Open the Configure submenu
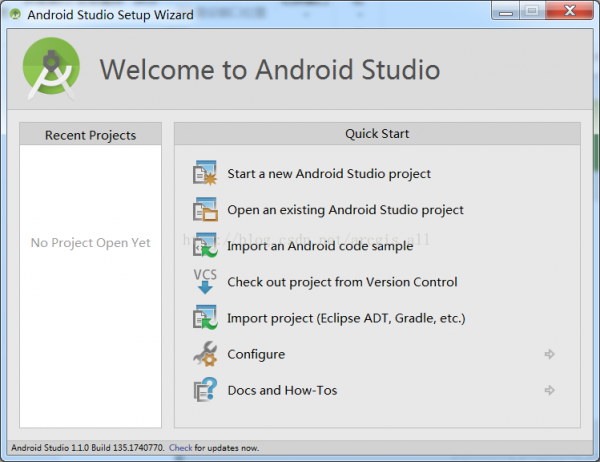This screenshot has height=462, width=600. point(256,354)
